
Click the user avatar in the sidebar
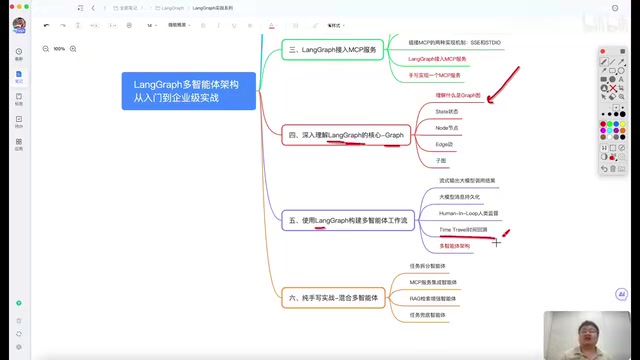(19, 25)
